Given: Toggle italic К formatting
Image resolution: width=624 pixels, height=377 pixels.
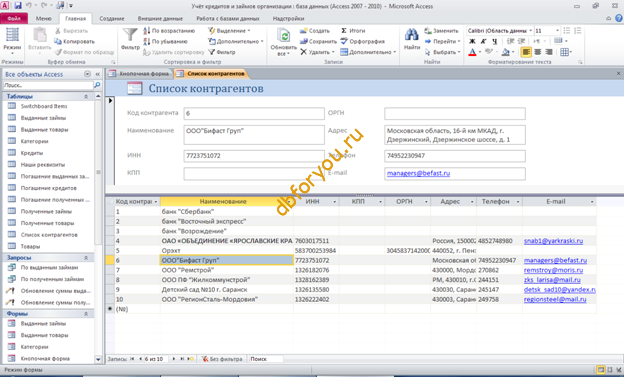Looking at the screenshot, I should click(x=483, y=41).
